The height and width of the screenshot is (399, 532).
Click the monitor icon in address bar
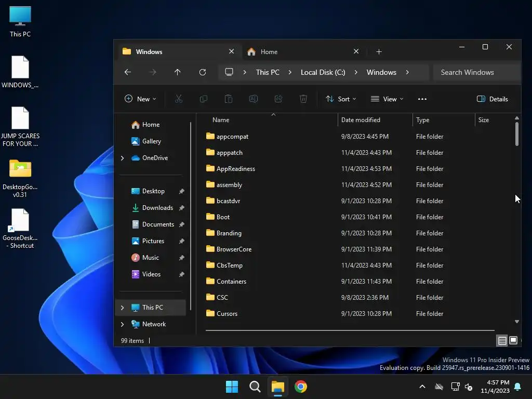point(229,72)
